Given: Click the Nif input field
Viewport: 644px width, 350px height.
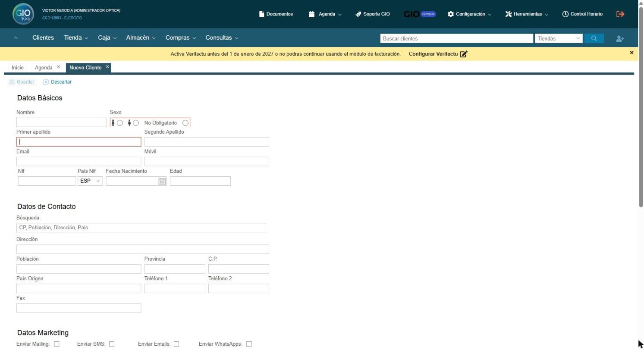Looking at the screenshot, I should coord(47,181).
